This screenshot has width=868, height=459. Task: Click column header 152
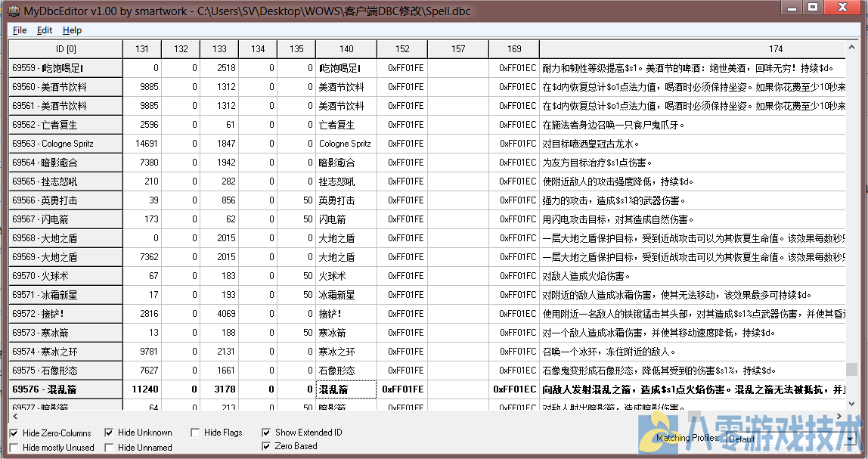pyautogui.click(x=402, y=48)
